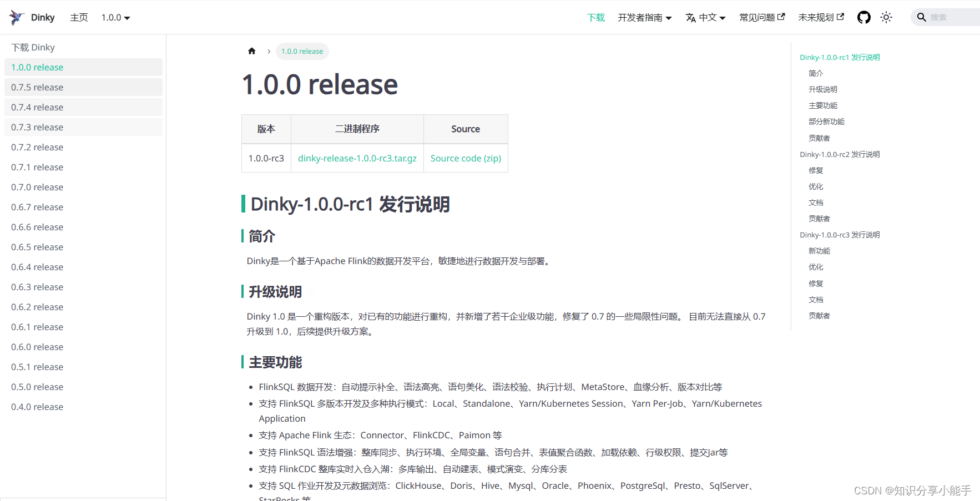
Task: Select 0.7.3 release in sidebar
Action: [x=83, y=127]
